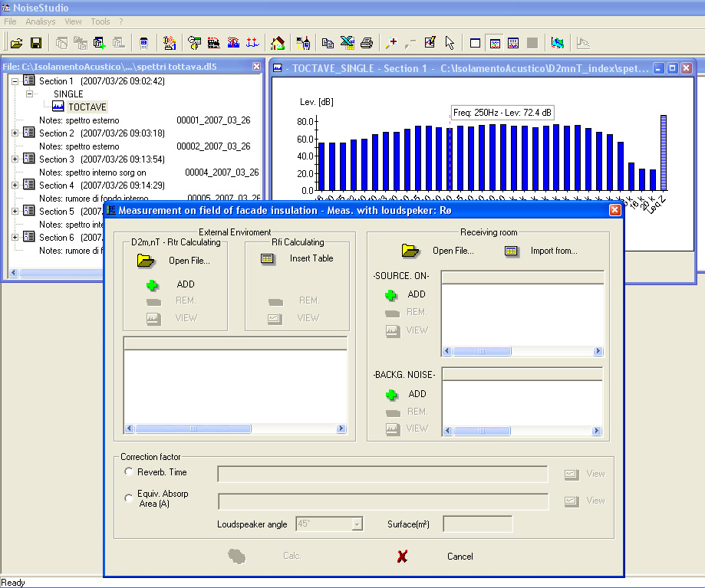Close the spettri tottava.dl5 file panel
This screenshot has width=705, height=588.
point(256,67)
